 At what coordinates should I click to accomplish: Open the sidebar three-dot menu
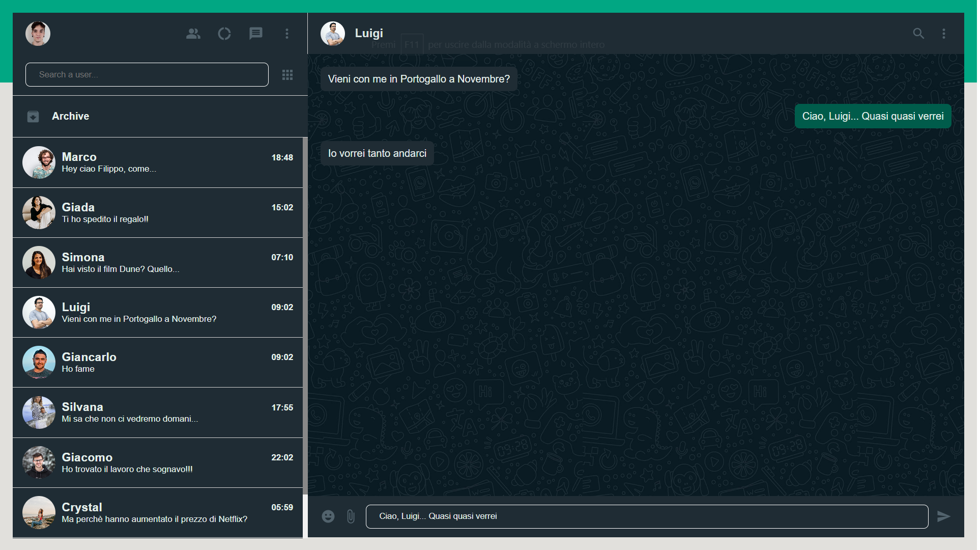[x=287, y=34]
